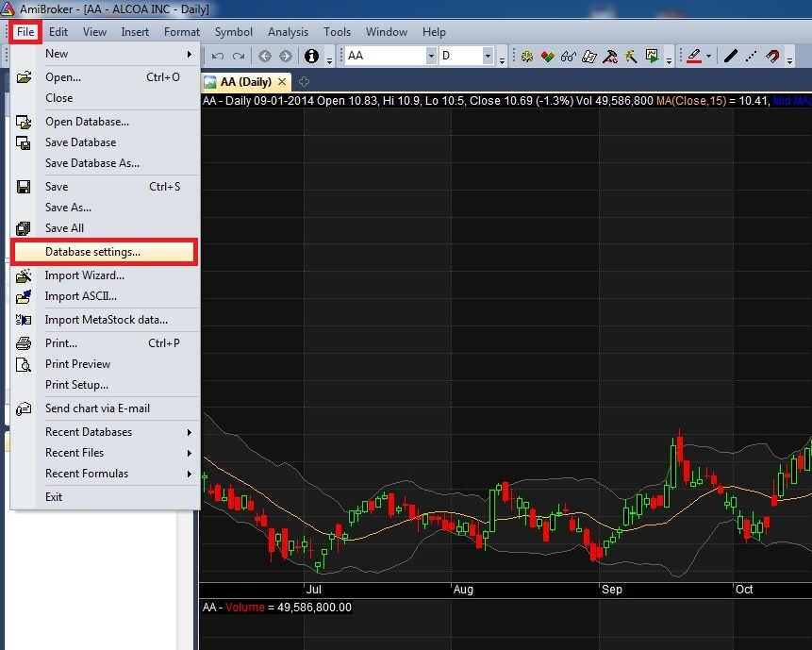
Task: Click the black Information icon
Action: (x=311, y=56)
